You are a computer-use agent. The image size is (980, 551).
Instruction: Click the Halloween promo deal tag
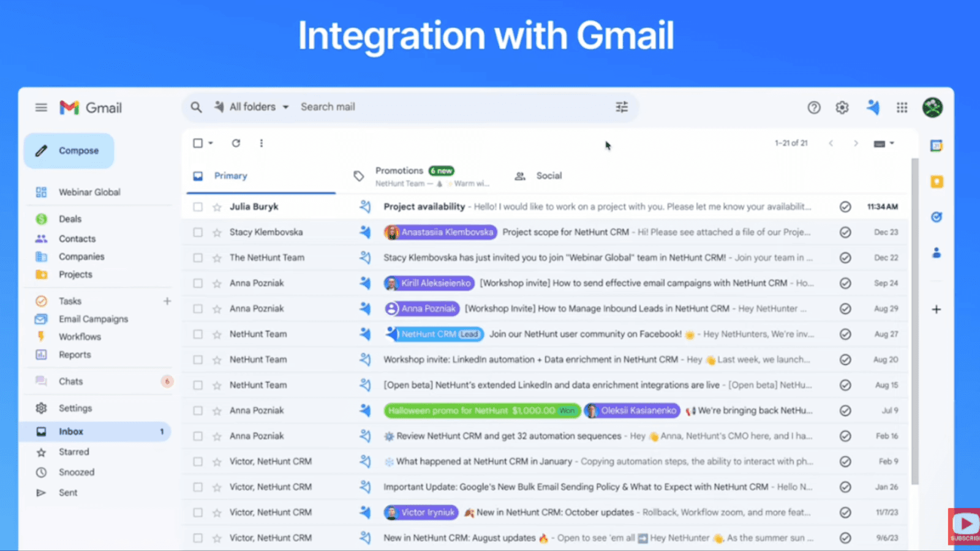[x=482, y=411]
